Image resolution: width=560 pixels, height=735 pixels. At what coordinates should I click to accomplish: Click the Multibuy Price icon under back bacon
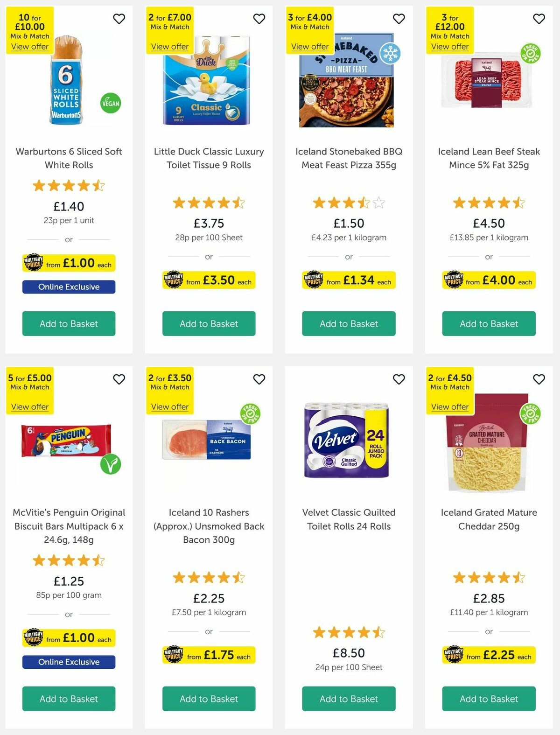click(x=173, y=655)
